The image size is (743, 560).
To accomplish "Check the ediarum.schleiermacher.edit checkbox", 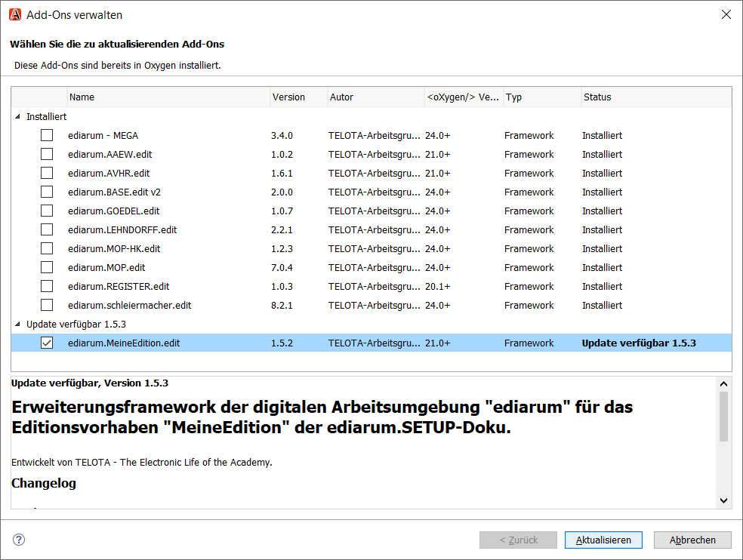I will (x=47, y=305).
